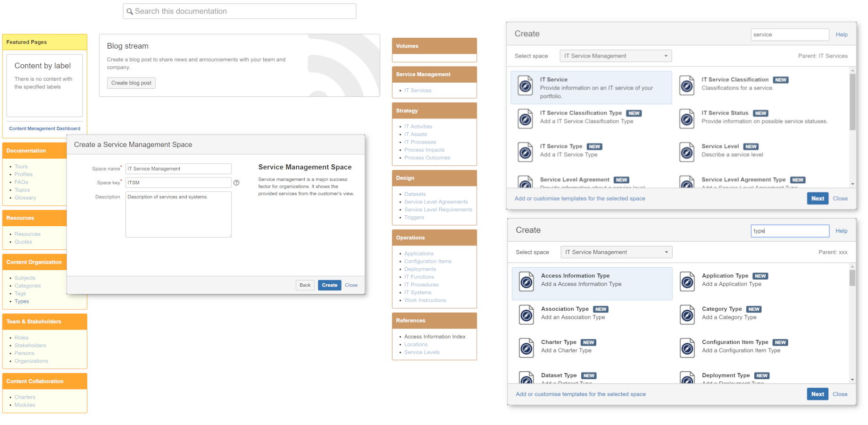This screenshot has height=425, width=868.
Task: Click Close in the service Create dialog
Action: (x=840, y=198)
